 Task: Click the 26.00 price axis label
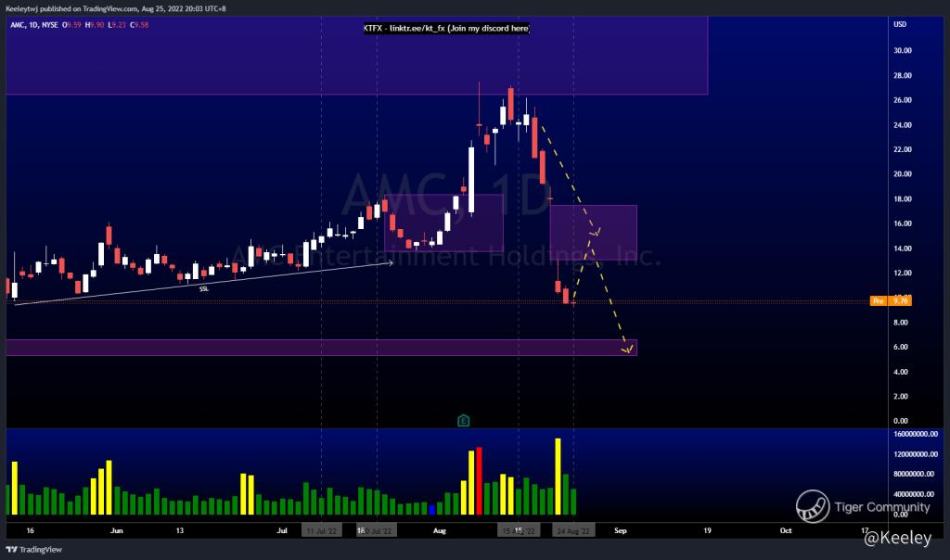click(902, 100)
